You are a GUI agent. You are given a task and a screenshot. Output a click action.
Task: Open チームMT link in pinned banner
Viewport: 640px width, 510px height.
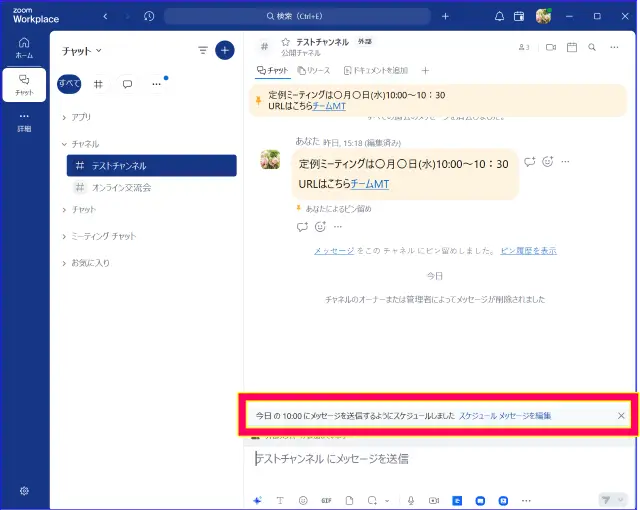click(329, 106)
